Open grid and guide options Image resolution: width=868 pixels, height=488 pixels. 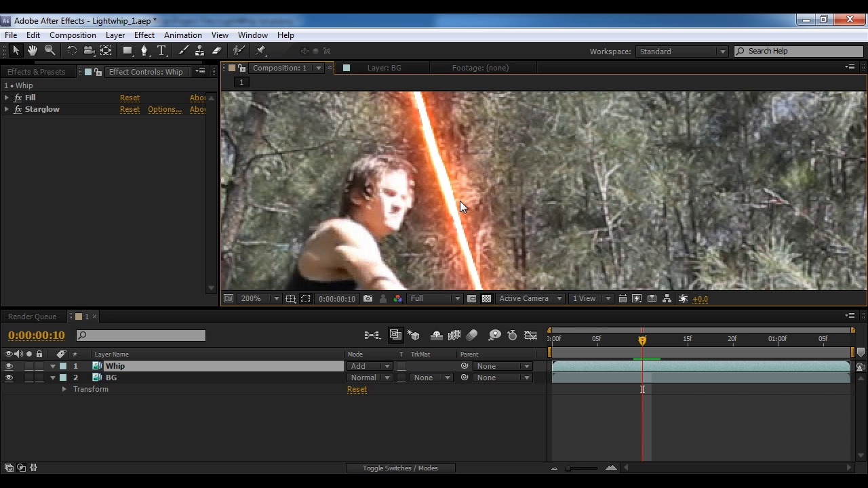(290, 298)
